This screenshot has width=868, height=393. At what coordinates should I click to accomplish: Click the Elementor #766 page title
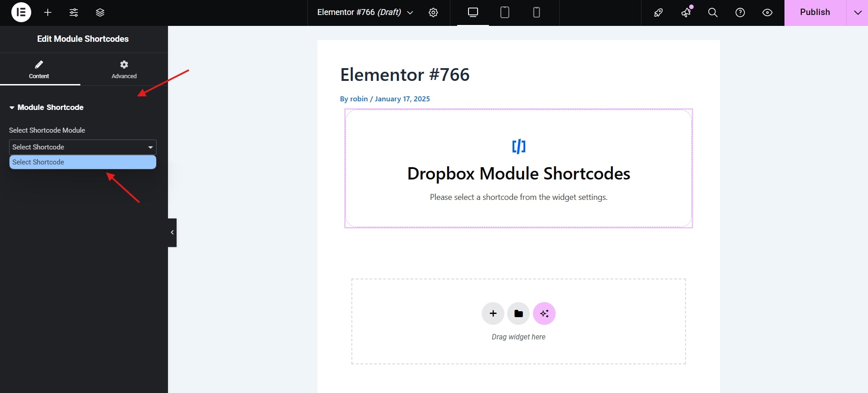point(404,75)
